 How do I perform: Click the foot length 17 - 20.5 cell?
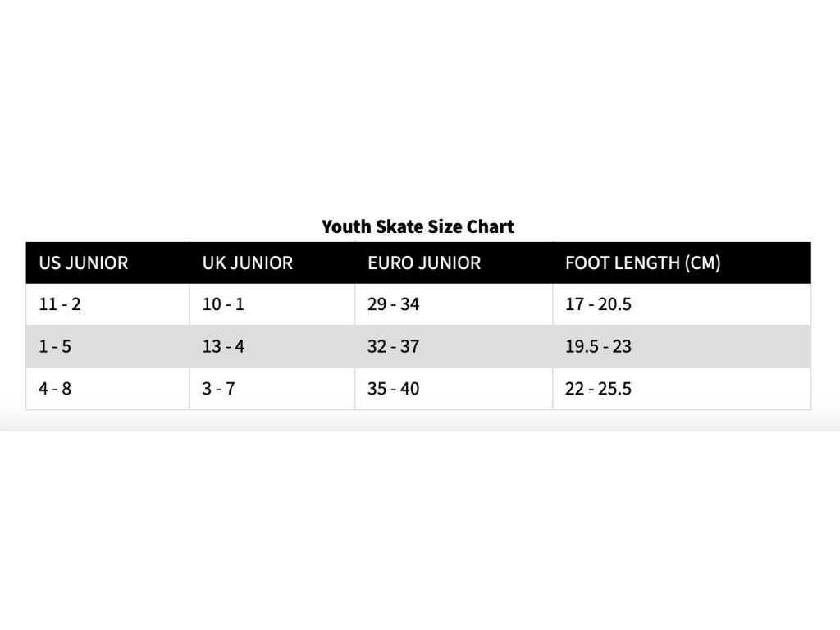(x=682, y=304)
